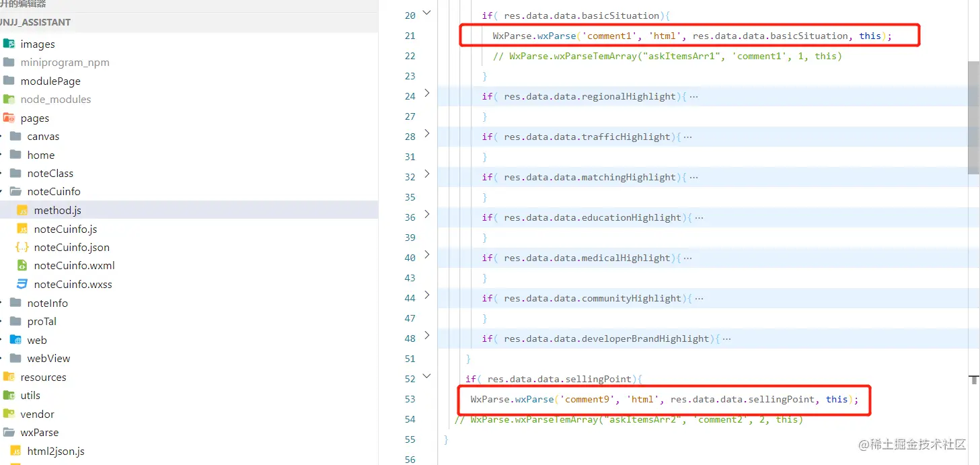
Task: Collapse the sellingPoint block at line 52
Action: pos(426,376)
